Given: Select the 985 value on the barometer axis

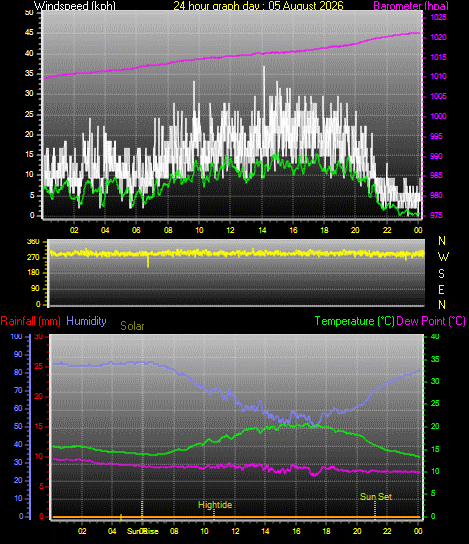Looking at the screenshot, I should click(x=436, y=176).
